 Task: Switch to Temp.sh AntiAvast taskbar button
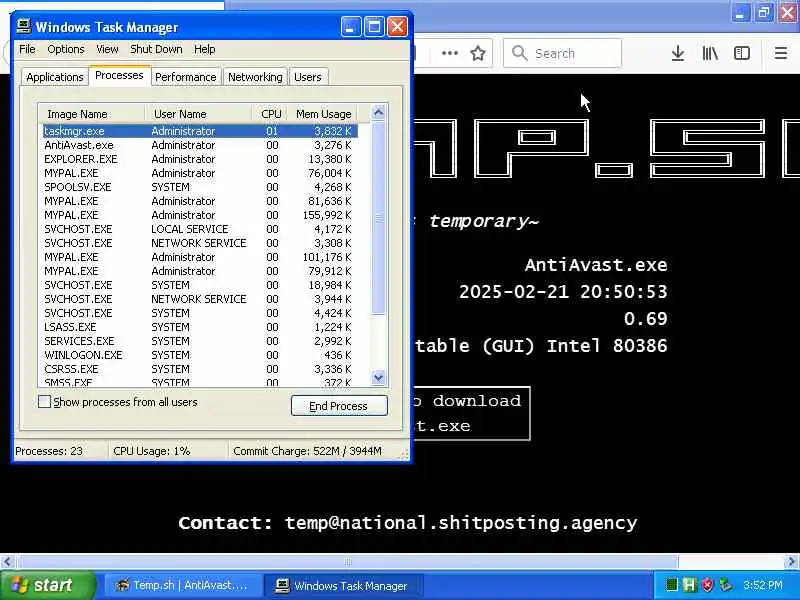[182, 585]
